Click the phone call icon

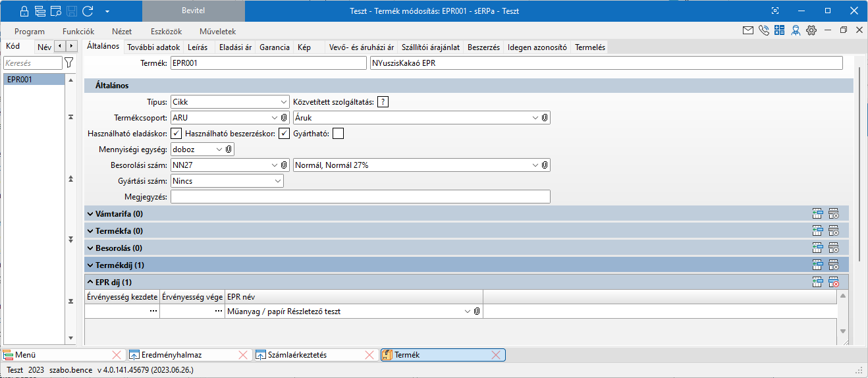(764, 30)
